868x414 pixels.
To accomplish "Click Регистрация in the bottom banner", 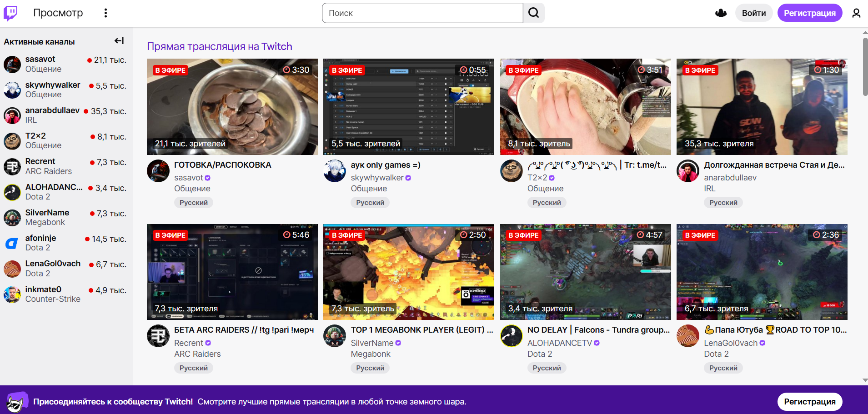I will click(x=810, y=402).
